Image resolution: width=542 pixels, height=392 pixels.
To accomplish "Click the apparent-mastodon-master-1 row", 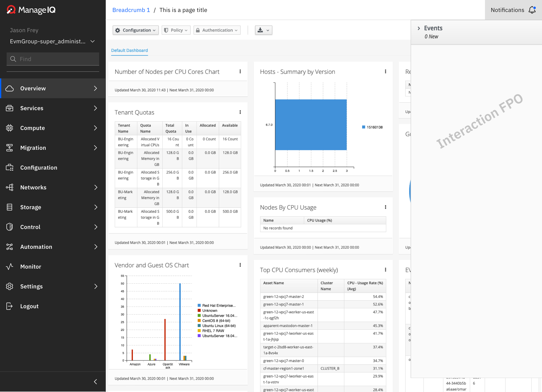I will pos(323,326).
